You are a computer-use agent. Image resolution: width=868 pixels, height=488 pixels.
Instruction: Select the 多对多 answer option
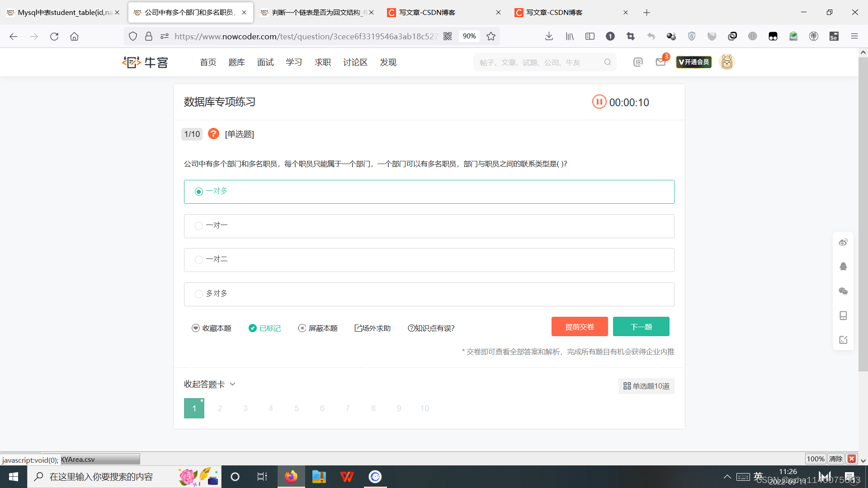tap(199, 294)
